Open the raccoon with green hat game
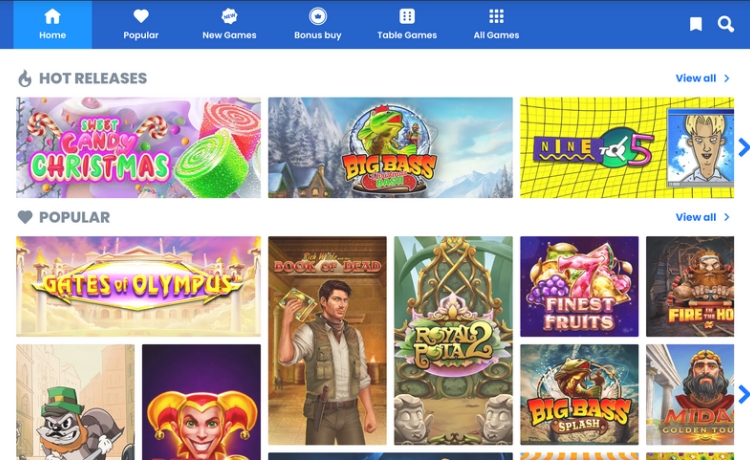Image resolution: width=750 pixels, height=460 pixels. pos(76,402)
